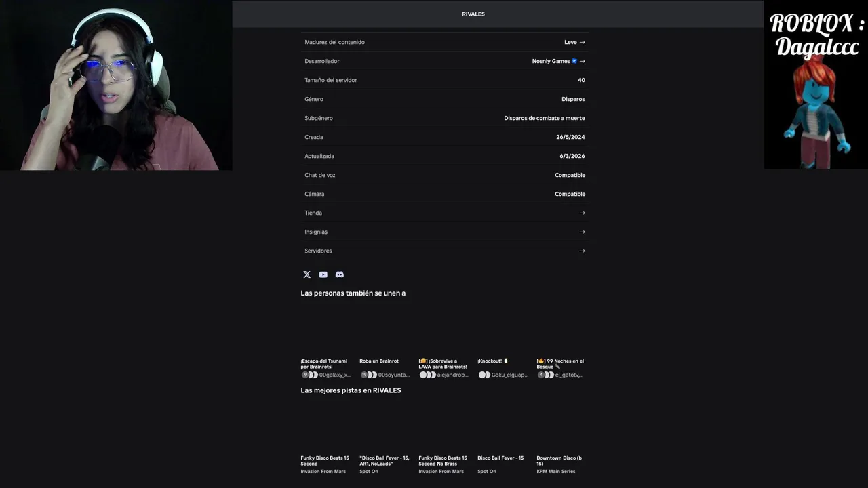Open the Discord social link icon
The height and width of the screenshot is (488, 868).
click(340, 274)
